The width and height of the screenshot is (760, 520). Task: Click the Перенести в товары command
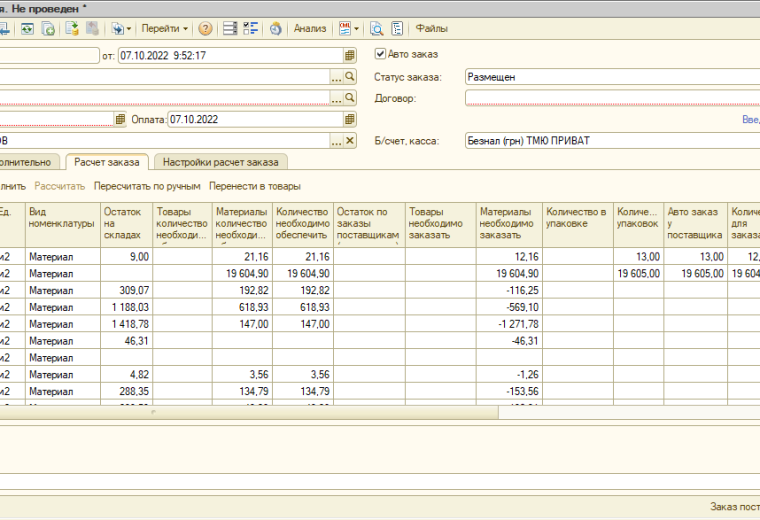(x=254, y=186)
